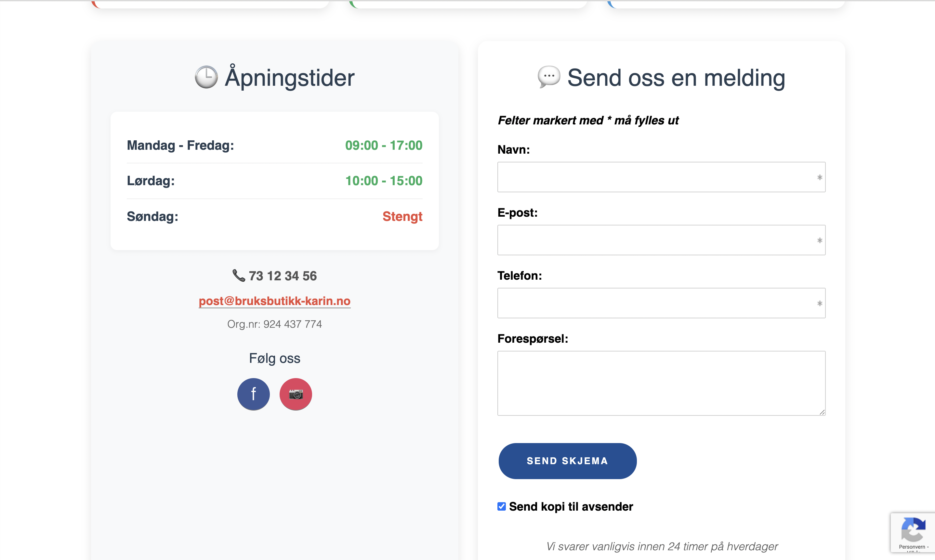Click the phone handset icon
935x560 pixels.
(239, 275)
